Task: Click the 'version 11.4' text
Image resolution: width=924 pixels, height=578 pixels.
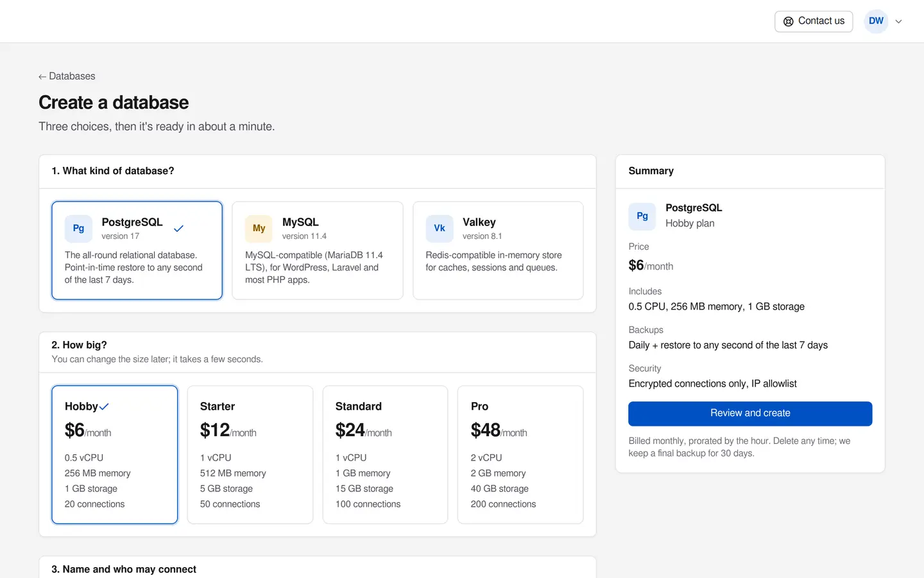Action: tap(304, 236)
